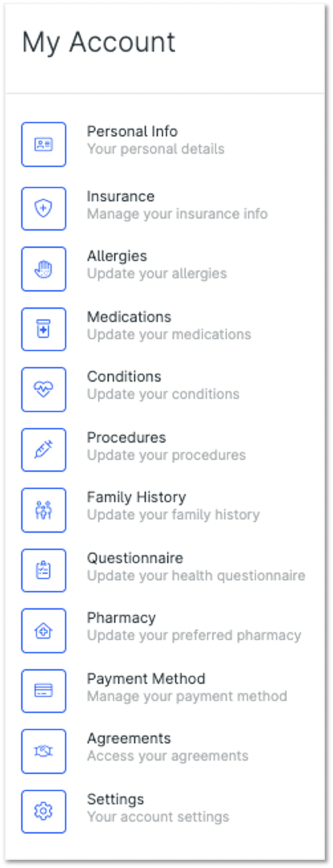Open the Agreements handshake icon
333x868 pixels.
coord(44,751)
